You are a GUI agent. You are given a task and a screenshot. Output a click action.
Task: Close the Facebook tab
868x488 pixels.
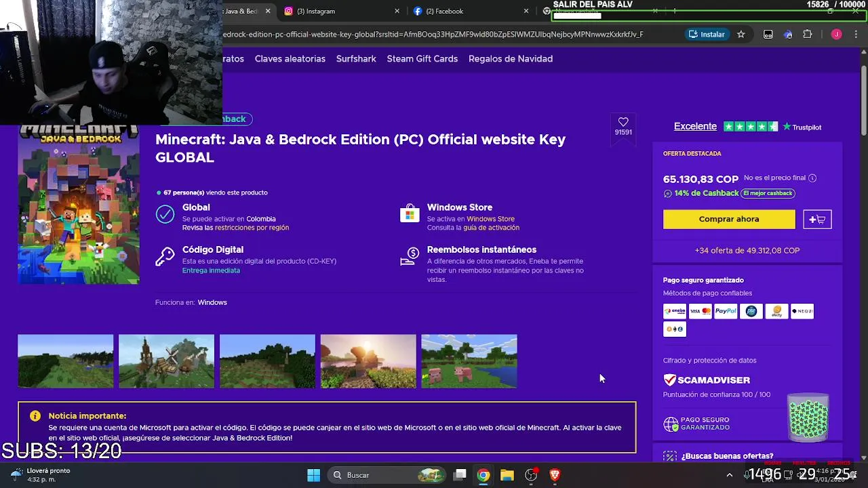coord(526,11)
